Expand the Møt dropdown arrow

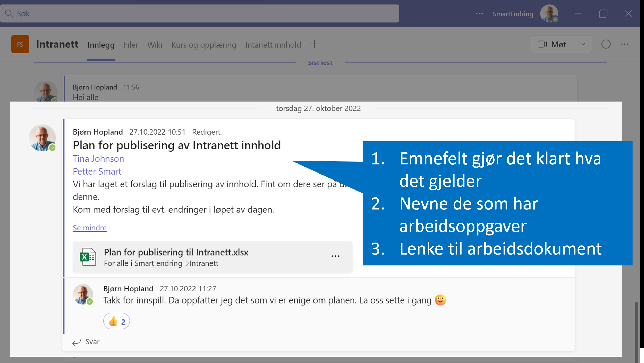tap(583, 44)
